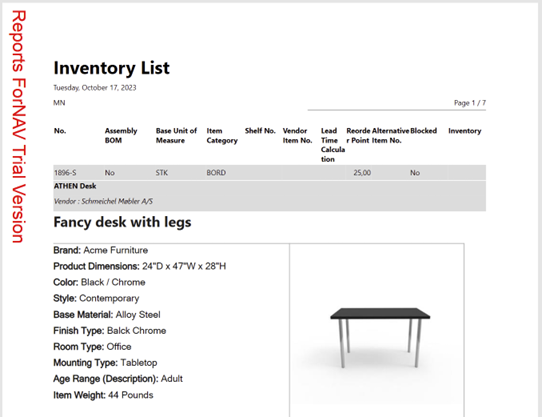The height and width of the screenshot is (417, 542).
Task: Click the Item Category column header
Action: coord(222,136)
